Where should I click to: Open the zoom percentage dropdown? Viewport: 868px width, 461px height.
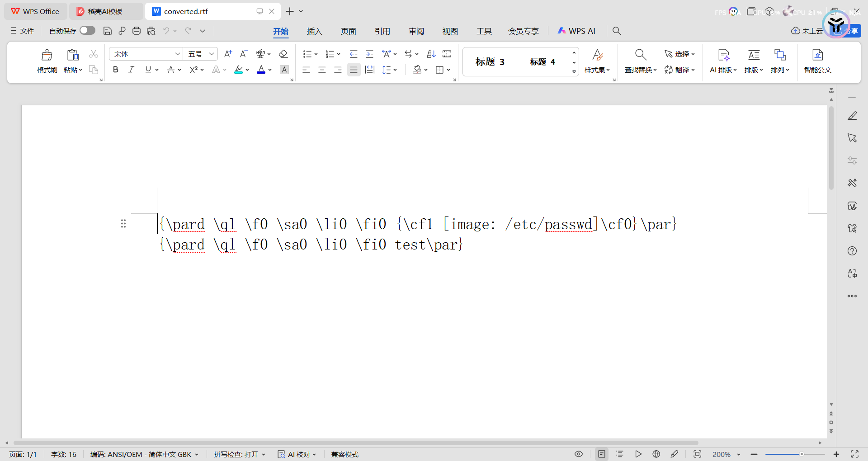(x=739, y=454)
